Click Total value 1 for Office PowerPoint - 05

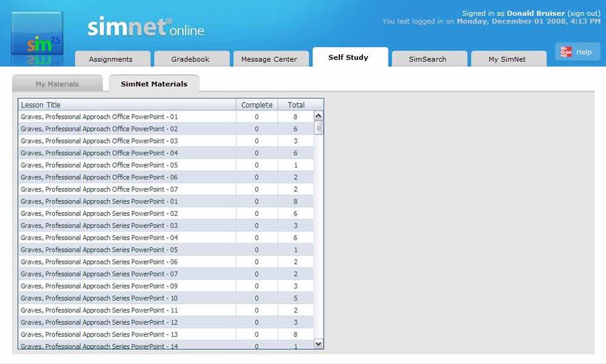pos(296,165)
